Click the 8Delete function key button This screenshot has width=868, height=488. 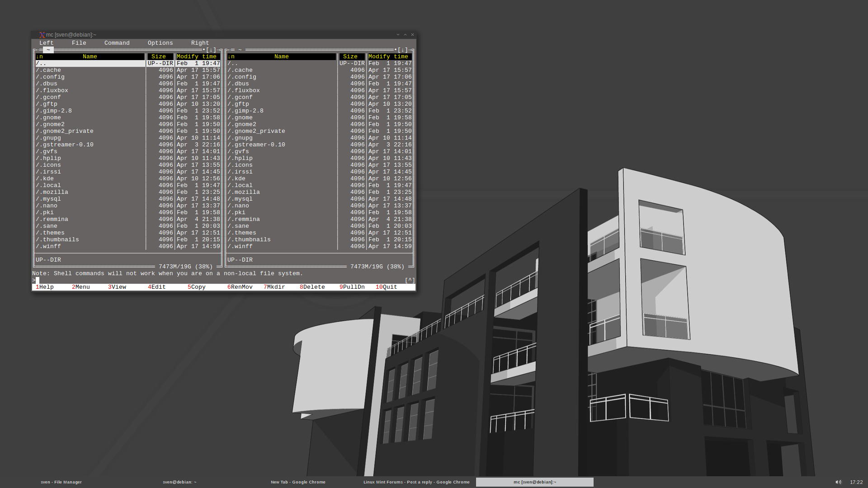pyautogui.click(x=312, y=287)
